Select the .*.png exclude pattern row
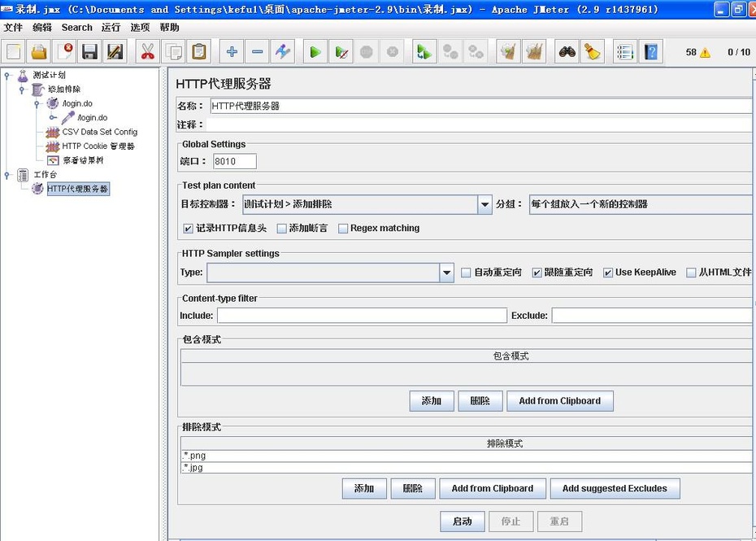Image resolution: width=756 pixels, height=541 pixels. coord(467,456)
